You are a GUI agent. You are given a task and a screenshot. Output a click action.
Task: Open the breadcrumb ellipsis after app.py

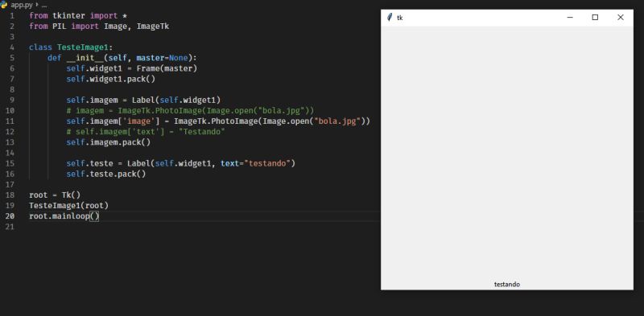[44, 6]
